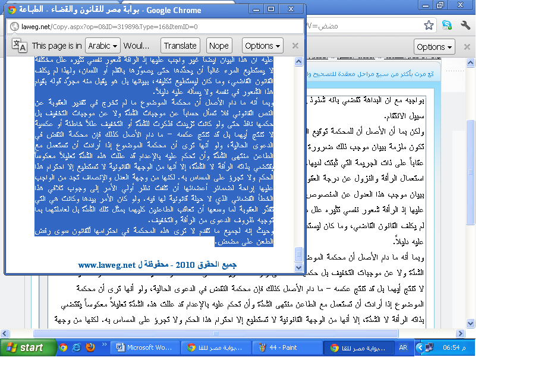Viewport: 535px width, 392px height.
Task: Click the Skype extension icon
Action: [x=446, y=25]
